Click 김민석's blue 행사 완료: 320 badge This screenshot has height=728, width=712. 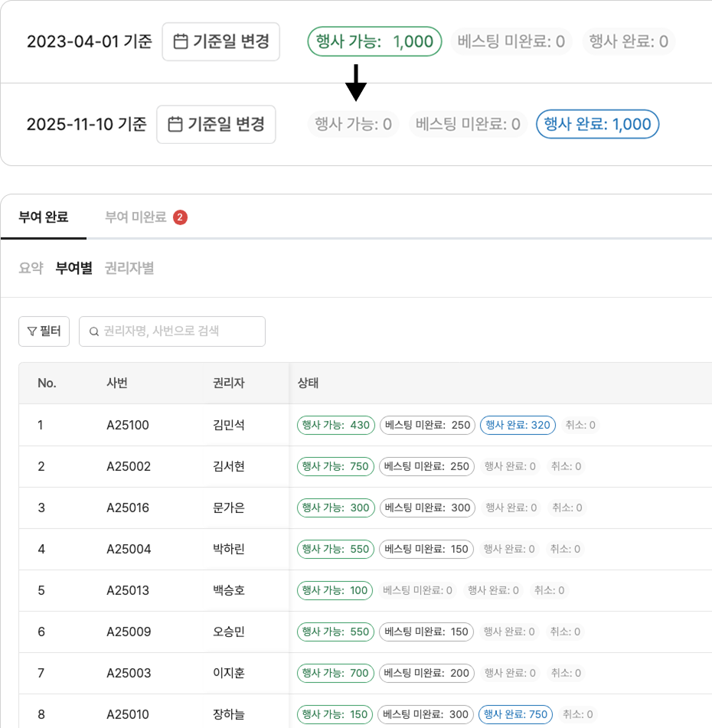[518, 425]
